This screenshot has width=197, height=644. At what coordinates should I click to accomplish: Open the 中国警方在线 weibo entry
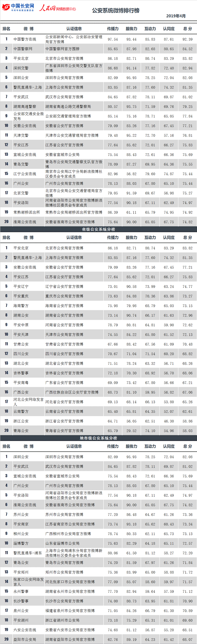(x=25, y=39)
